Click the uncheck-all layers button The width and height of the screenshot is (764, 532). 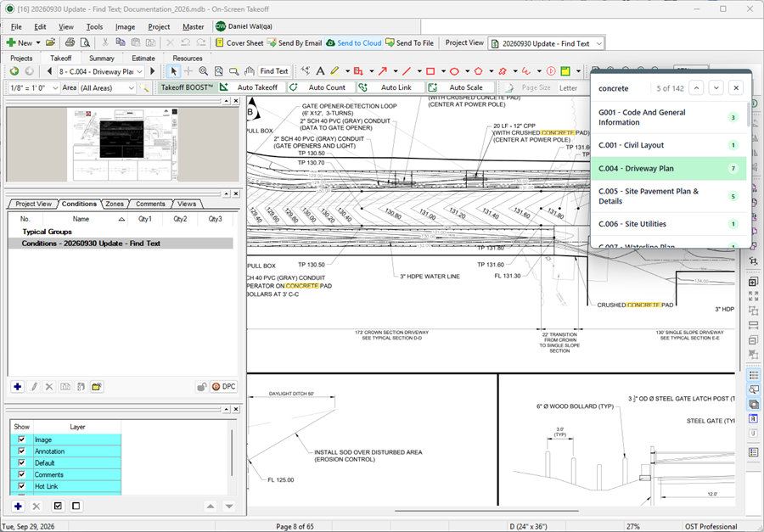point(76,507)
